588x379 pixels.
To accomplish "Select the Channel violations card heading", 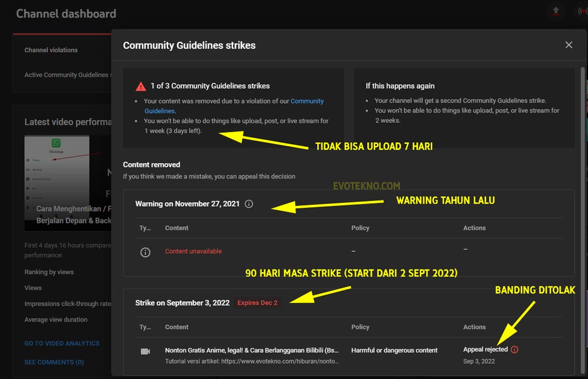I will tap(51, 50).
